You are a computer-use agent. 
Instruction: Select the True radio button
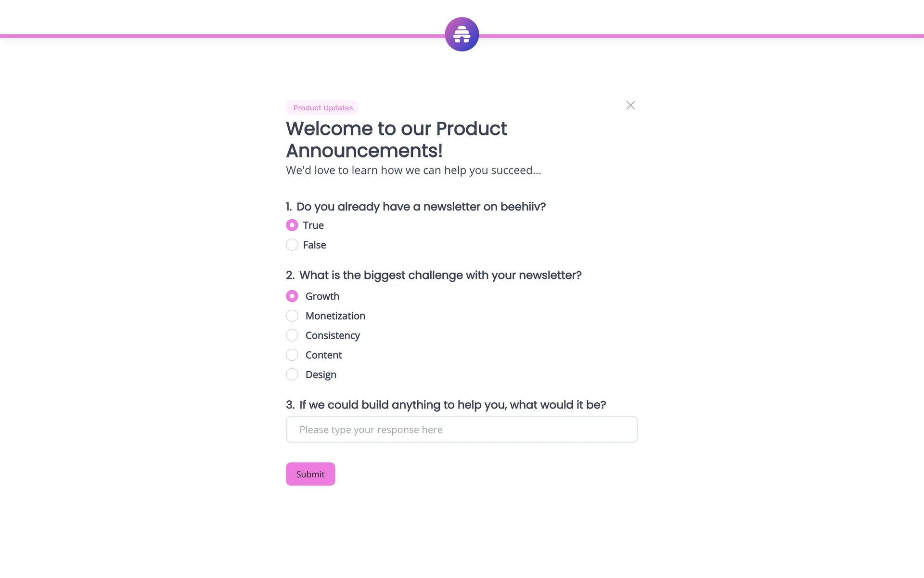tap(292, 225)
